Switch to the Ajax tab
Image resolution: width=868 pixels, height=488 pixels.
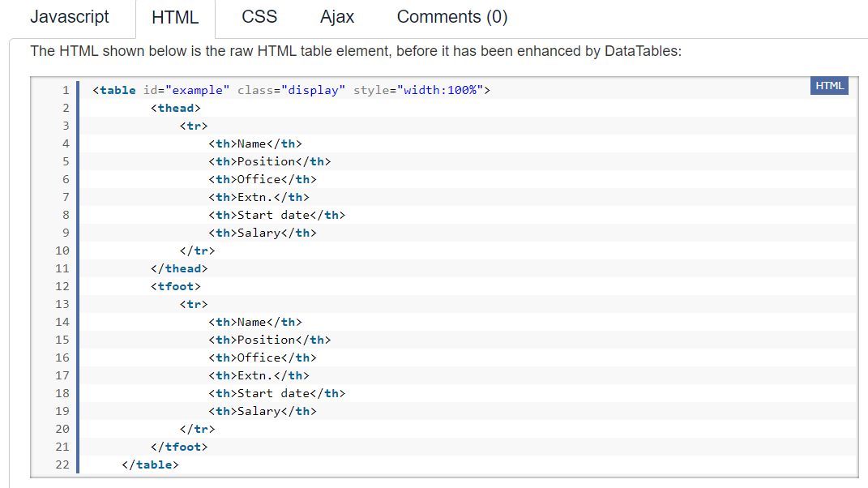(337, 17)
